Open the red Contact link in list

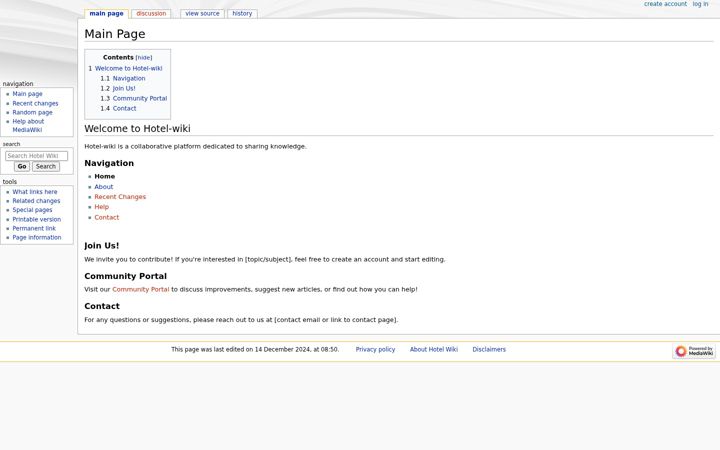tap(107, 218)
